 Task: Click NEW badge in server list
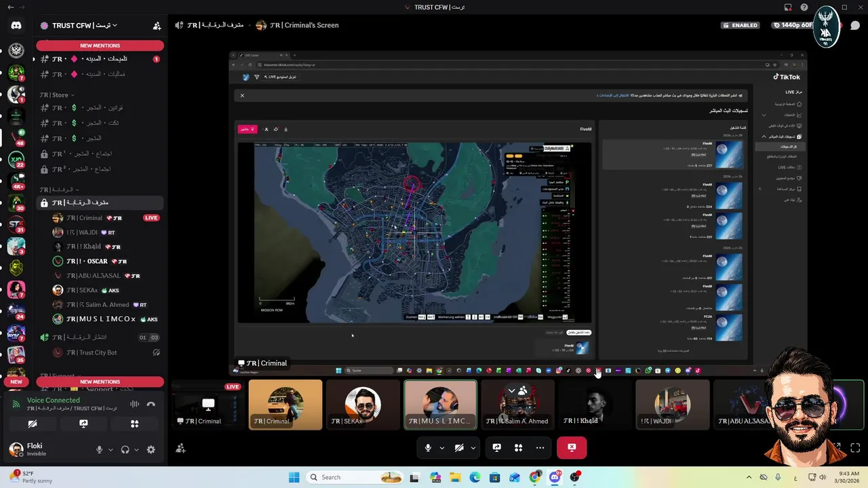click(x=16, y=382)
